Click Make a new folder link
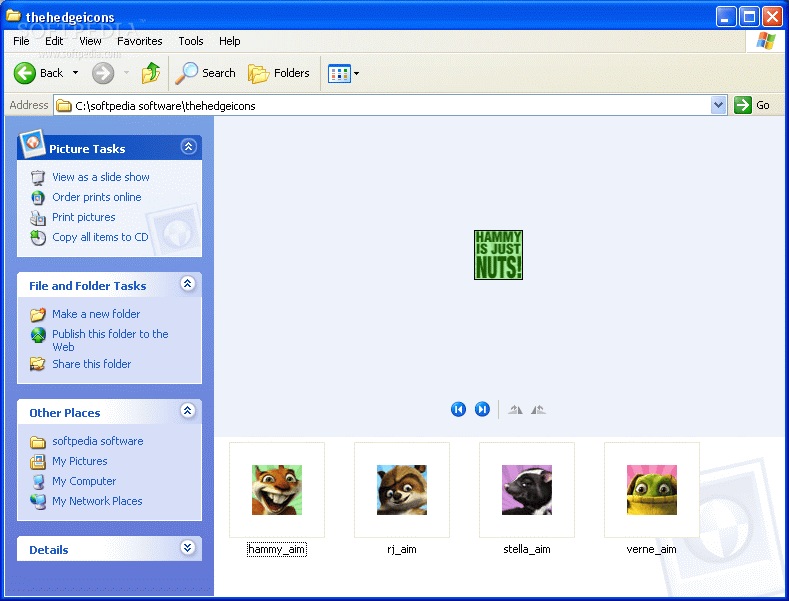 pyautogui.click(x=96, y=314)
